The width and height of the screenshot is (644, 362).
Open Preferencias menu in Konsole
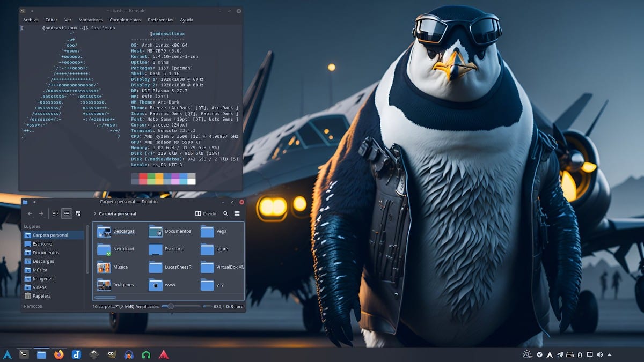160,20
